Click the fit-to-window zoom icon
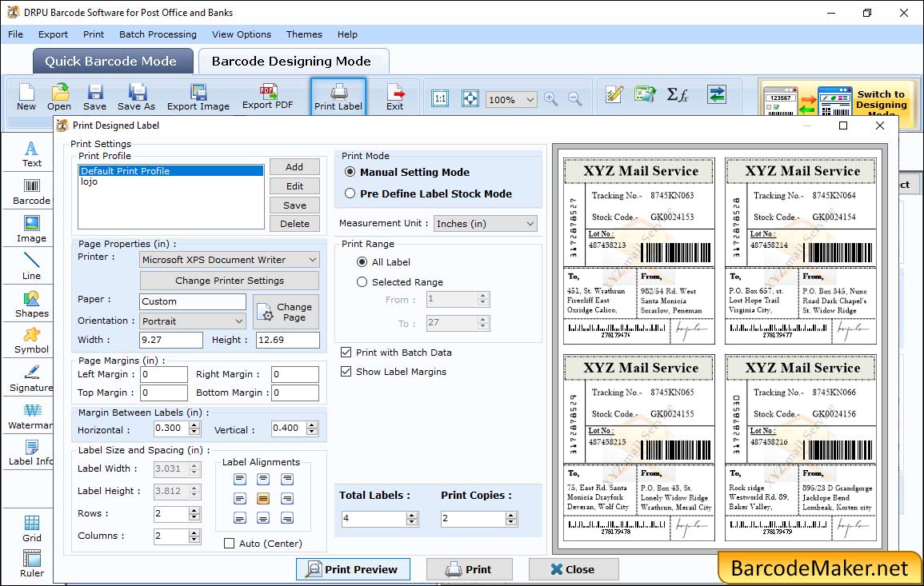This screenshot has width=924, height=586. tap(470, 98)
